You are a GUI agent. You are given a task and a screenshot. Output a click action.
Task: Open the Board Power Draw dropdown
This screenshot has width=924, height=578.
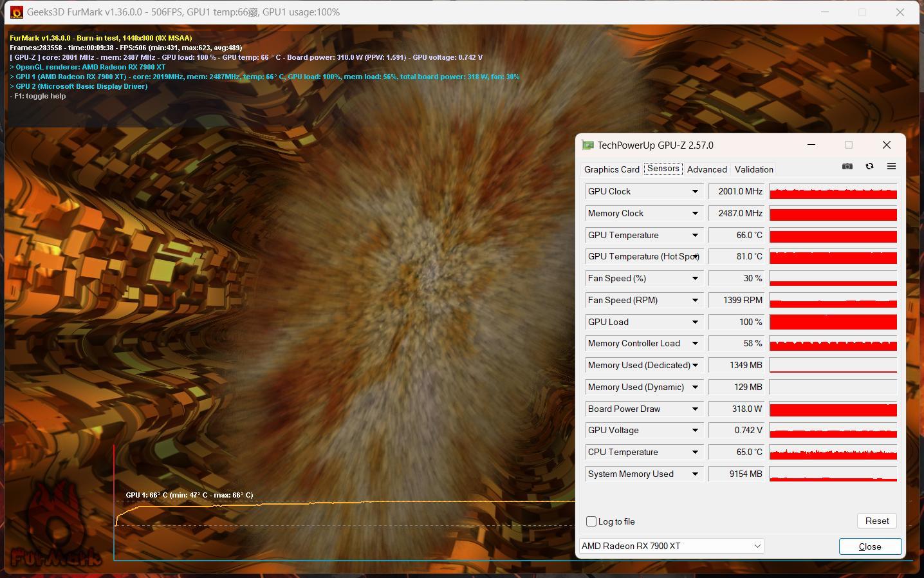coord(695,409)
